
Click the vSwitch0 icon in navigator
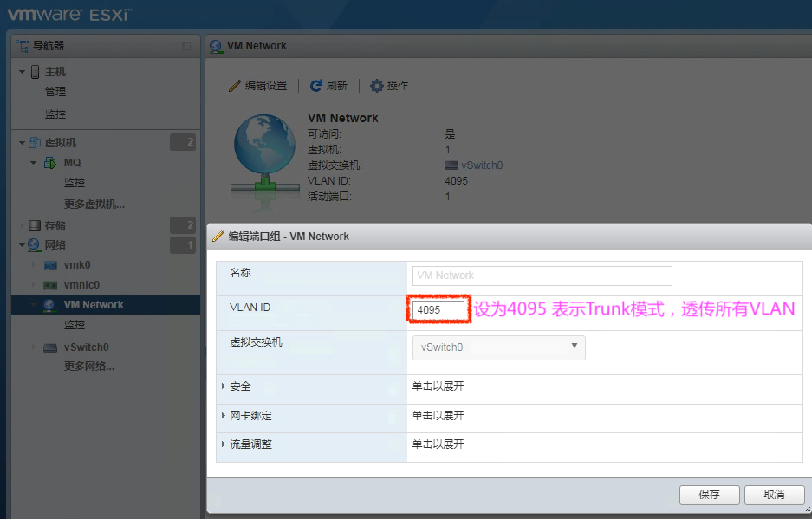pyautogui.click(x=50, y=347)
